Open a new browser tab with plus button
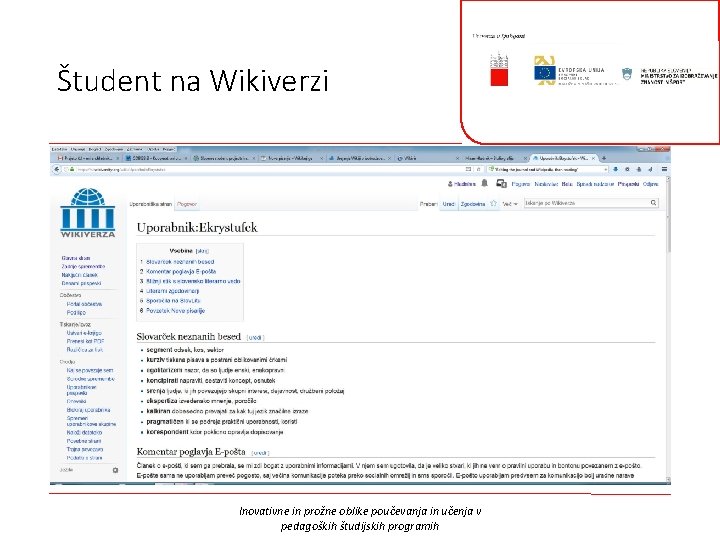 coord(604,158)
